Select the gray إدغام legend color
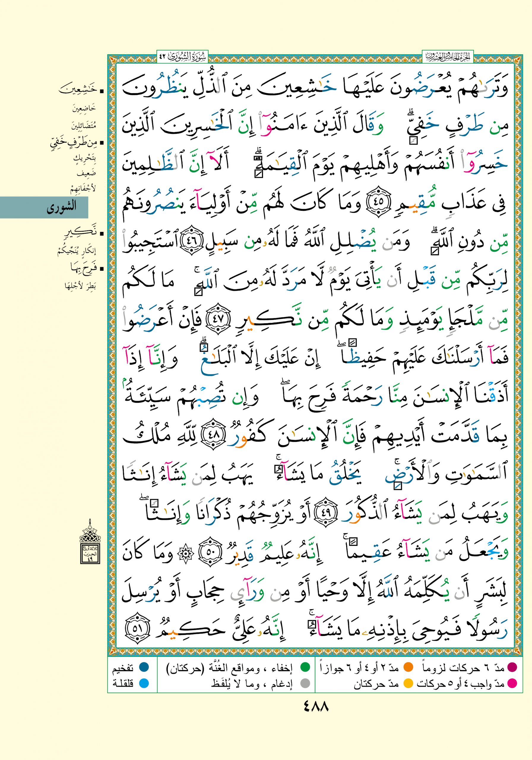 click(304, 683)
